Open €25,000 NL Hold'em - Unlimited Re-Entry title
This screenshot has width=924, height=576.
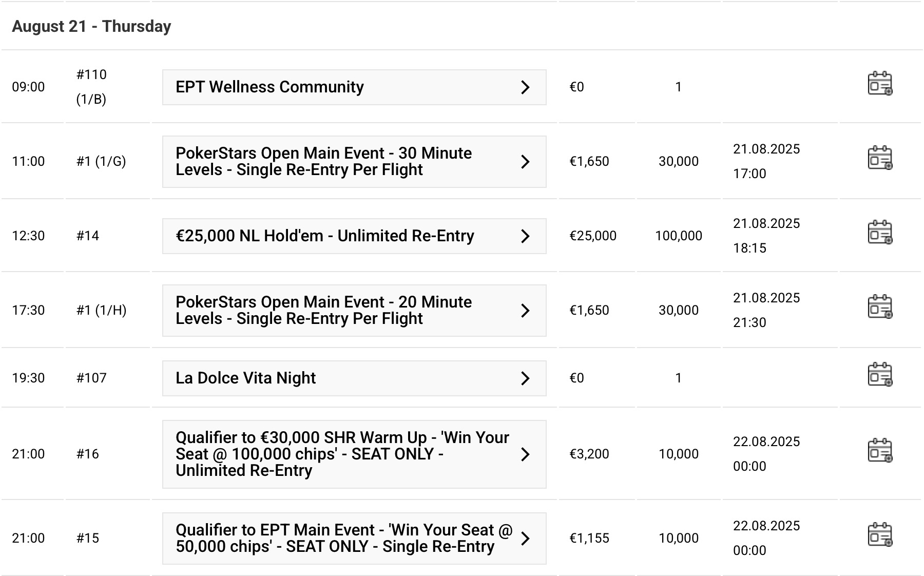click(x=324, y=236)
